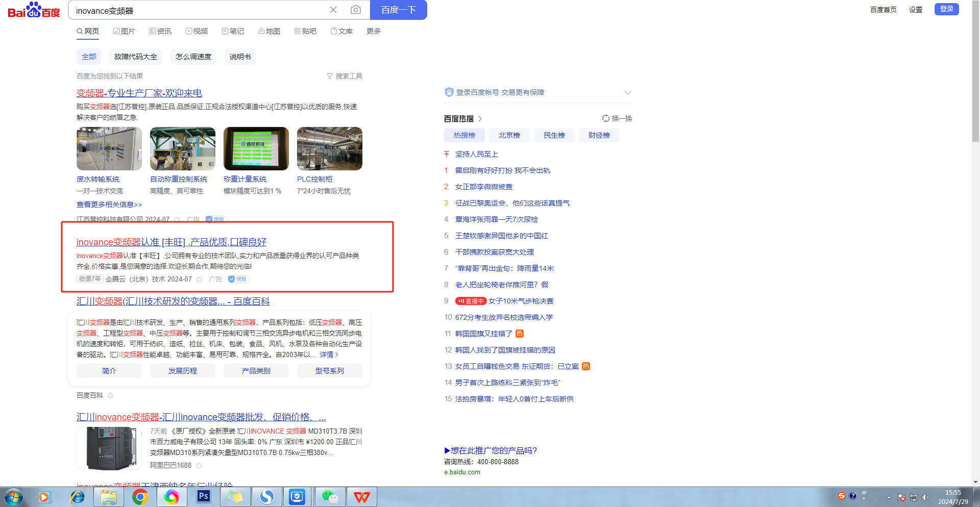The height and width of the screenshot is (507, 980).
Task: Clear the search box with X icon
Action: click(x=333, y=10)
